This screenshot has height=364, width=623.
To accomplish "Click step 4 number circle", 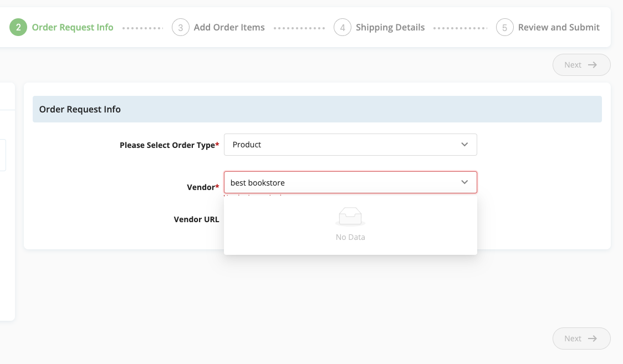I will pos(343,27).
